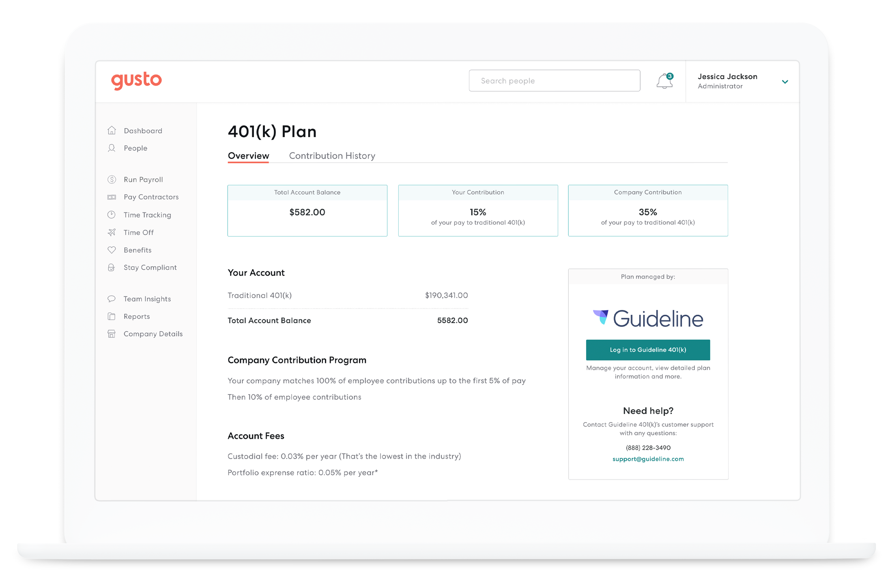This screenshot has width=892, height=588.
Task: Log in to Guideline 401(k)
Action: pos(648,350)
